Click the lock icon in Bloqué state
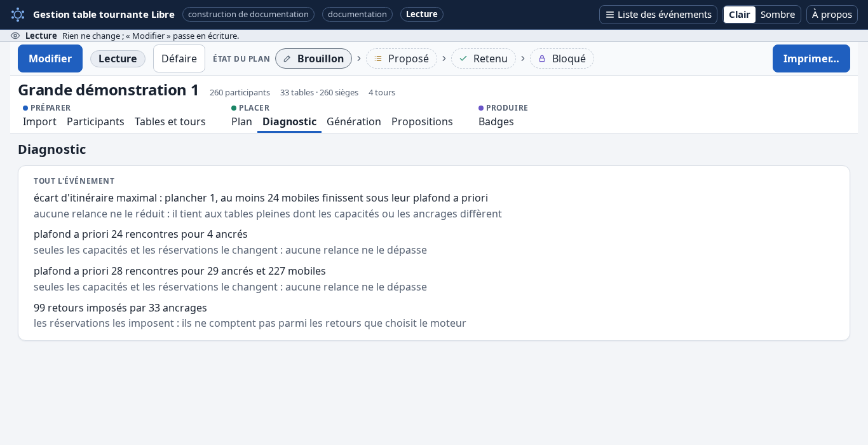 tap(542, 58)
